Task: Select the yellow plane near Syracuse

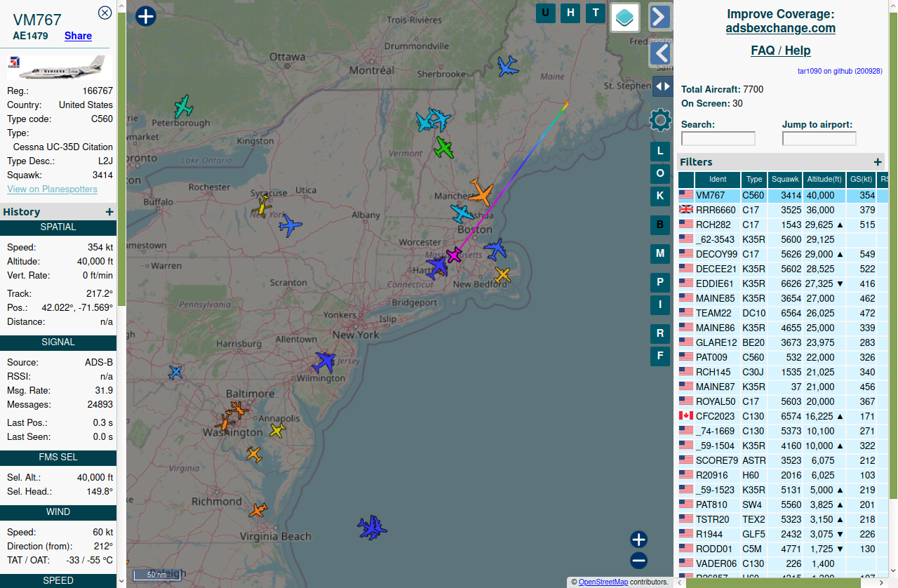Action: point(262,206)
